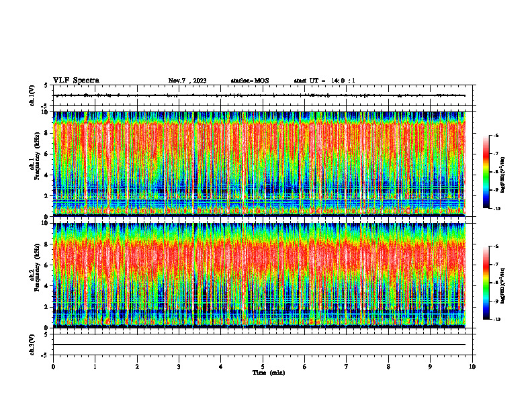
Task: Click time axis tick label "4"
Action: point(221,367)
